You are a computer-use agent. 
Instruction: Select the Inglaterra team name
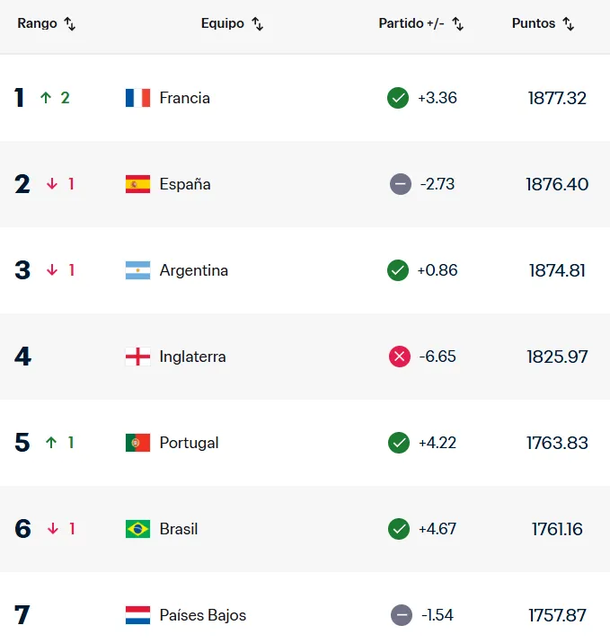tap(193, 357)
